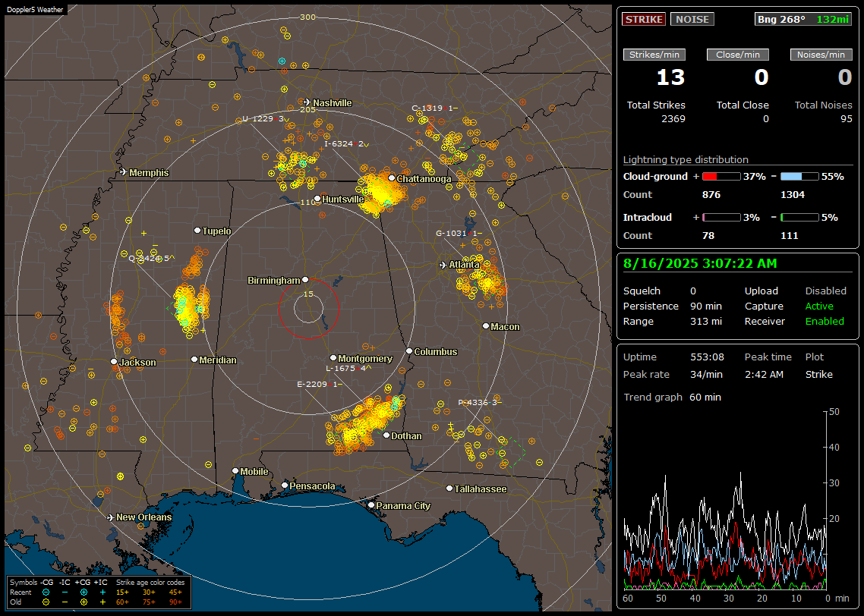Select the STRIKE mode button

point(644,19)
